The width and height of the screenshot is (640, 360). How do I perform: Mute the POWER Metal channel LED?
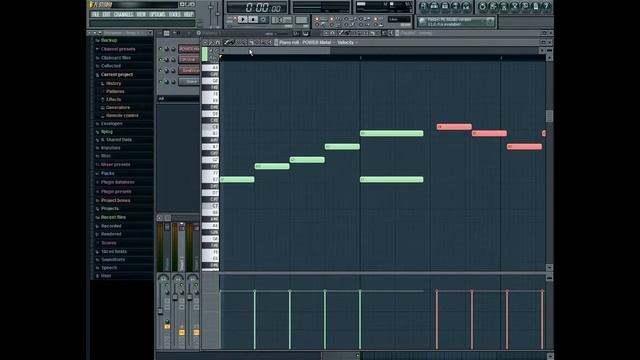coord(160,49)
